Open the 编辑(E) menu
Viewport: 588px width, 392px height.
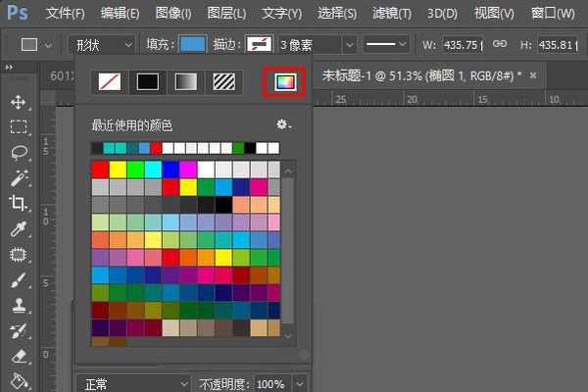tap(120, 14)
